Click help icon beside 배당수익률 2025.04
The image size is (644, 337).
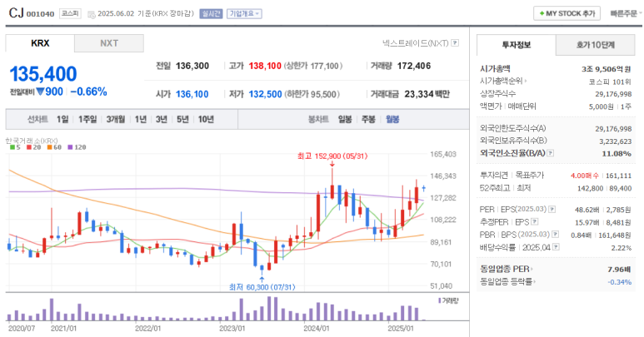(556, 247)
